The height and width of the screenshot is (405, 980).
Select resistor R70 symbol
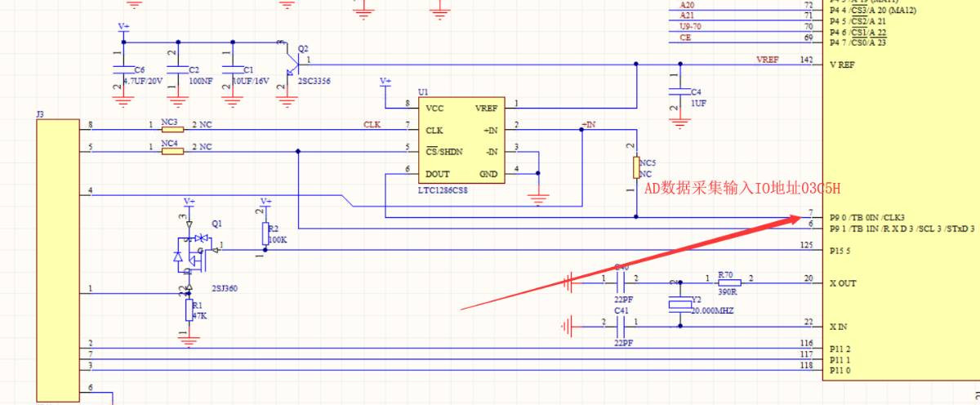click(x=729, y=283)
